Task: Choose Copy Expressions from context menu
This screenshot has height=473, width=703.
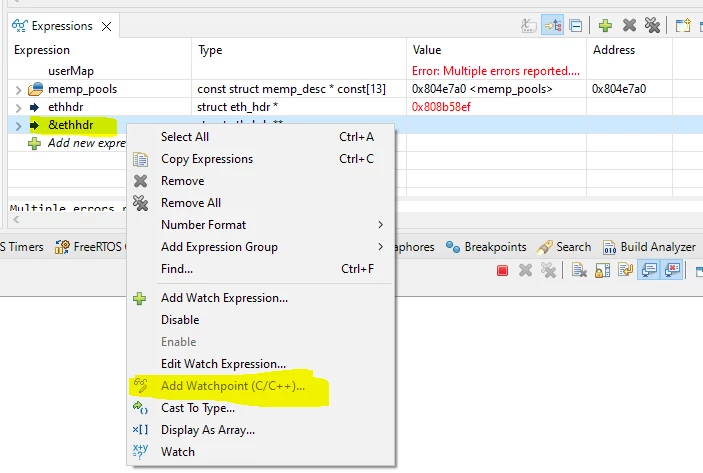Action: [261, 159]
